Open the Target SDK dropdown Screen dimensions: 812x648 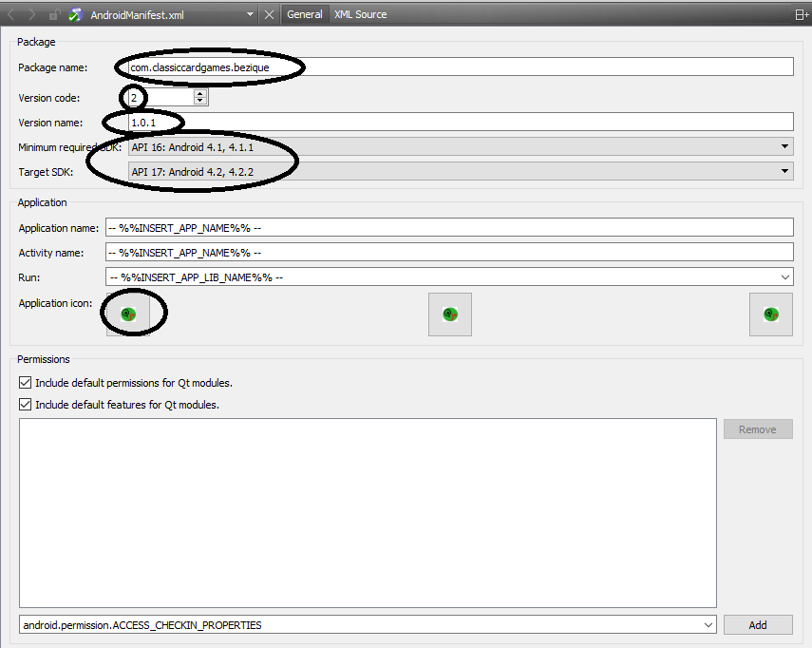[x=784, y=170]
